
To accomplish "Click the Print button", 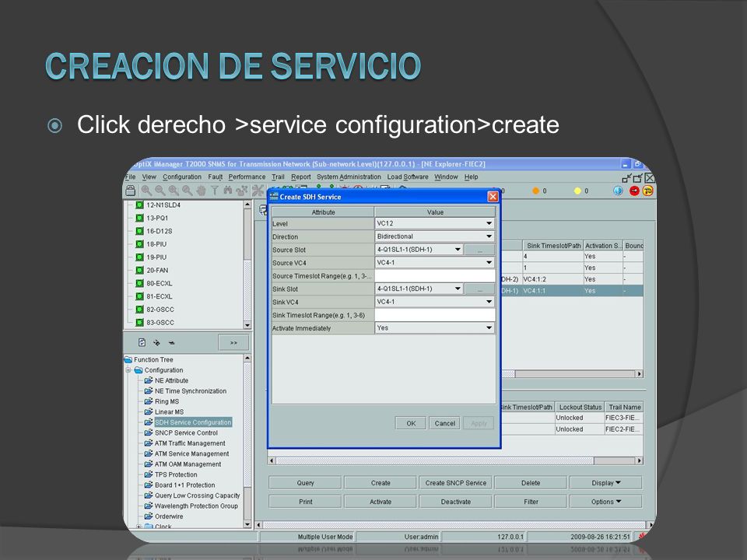I will click(x=305, y=502).
